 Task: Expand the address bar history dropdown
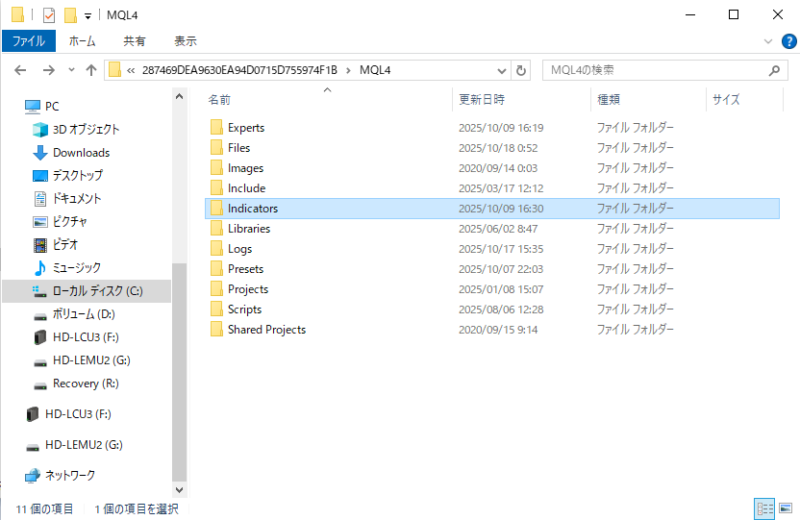[503, 71]
